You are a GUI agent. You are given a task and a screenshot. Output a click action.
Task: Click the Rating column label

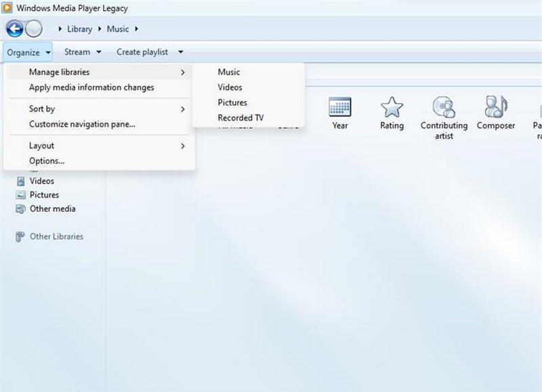(392, 125)
